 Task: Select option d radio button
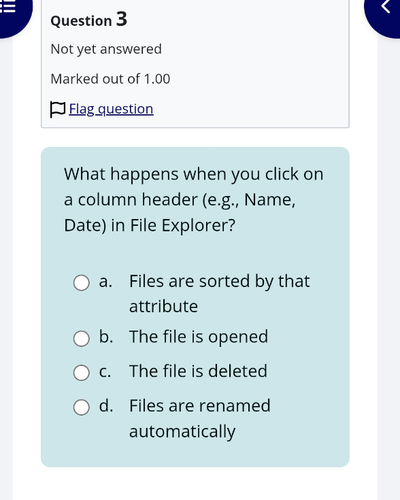click(x=81, y=407)
